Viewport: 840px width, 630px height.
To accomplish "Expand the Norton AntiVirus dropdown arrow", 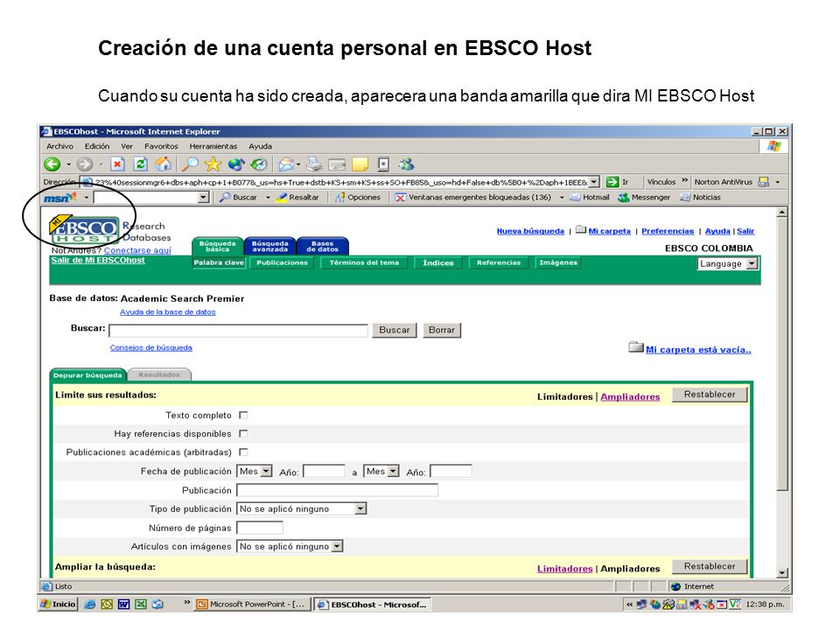I will 777,182.
